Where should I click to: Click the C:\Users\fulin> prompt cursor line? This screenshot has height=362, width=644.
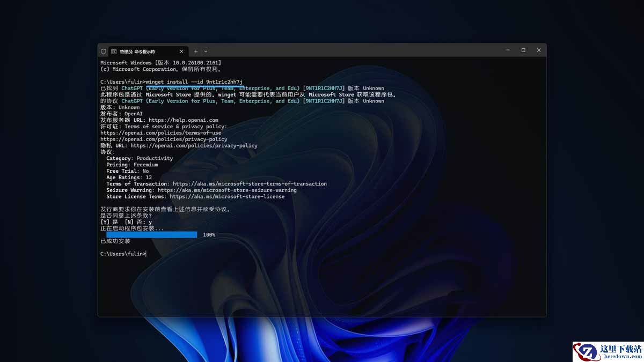(x=123, y=254)
